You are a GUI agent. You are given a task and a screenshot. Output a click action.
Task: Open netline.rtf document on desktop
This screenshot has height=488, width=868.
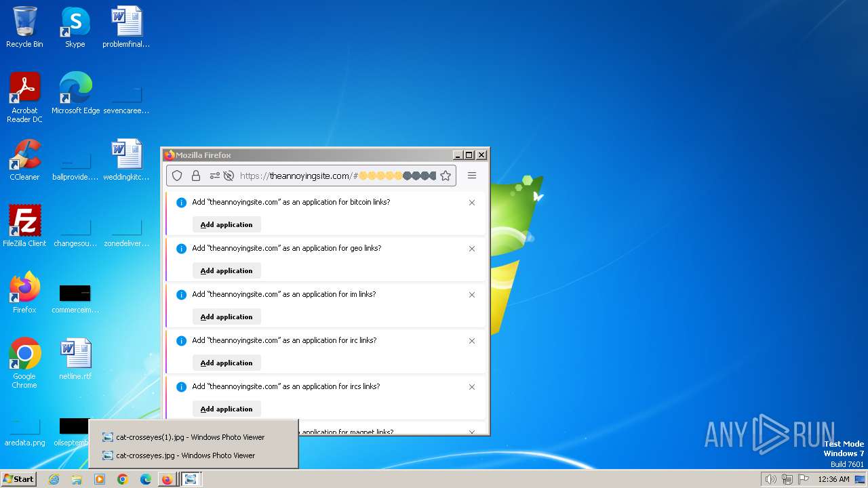pos(75,359)
